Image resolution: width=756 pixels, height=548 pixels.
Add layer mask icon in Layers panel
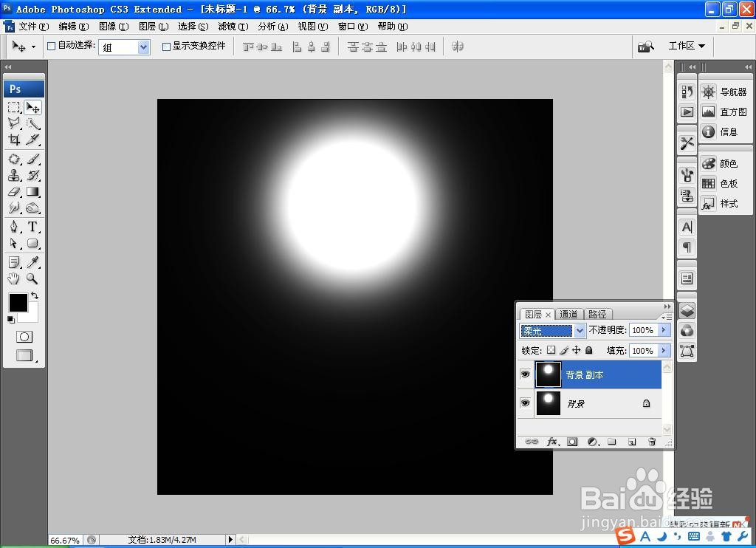click(572, 442)
